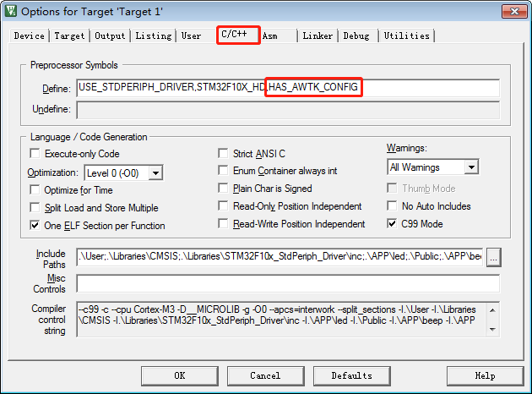The height and width of the screenshot is (394, 532).
Task: Restore settings with Defaults button
Action: (x=351, y=375)
